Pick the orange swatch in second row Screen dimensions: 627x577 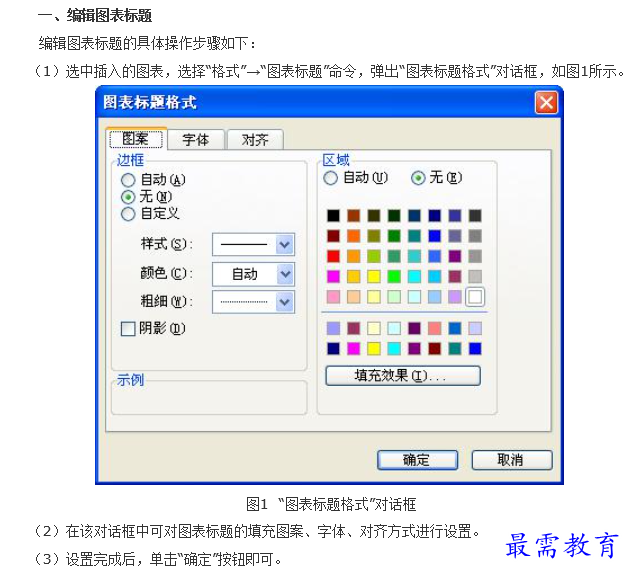pos(353,236)
